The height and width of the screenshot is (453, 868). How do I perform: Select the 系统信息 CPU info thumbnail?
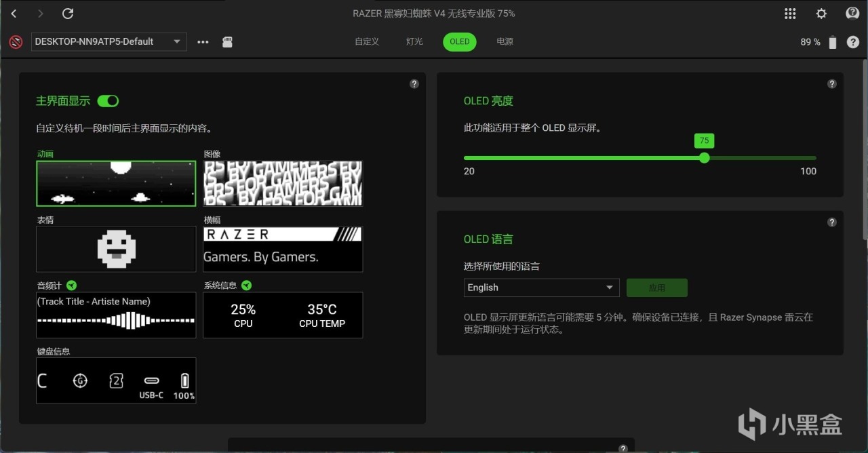pos(283,315)
